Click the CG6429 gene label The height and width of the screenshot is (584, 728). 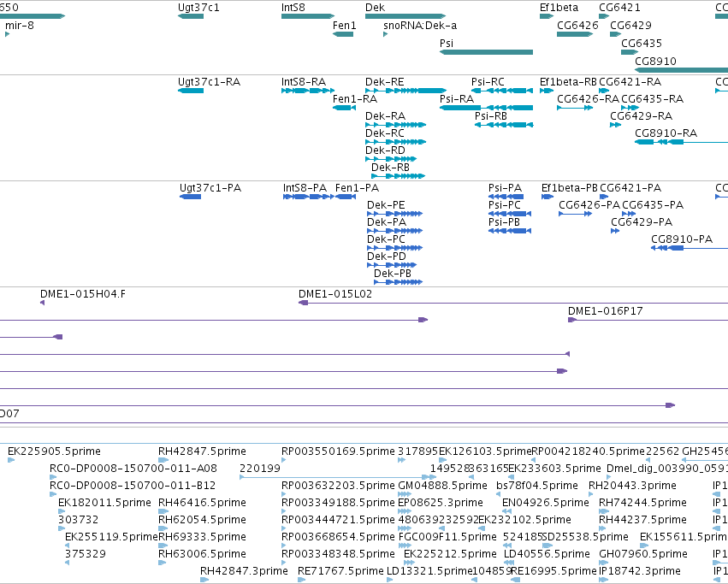tap(630, 26)
